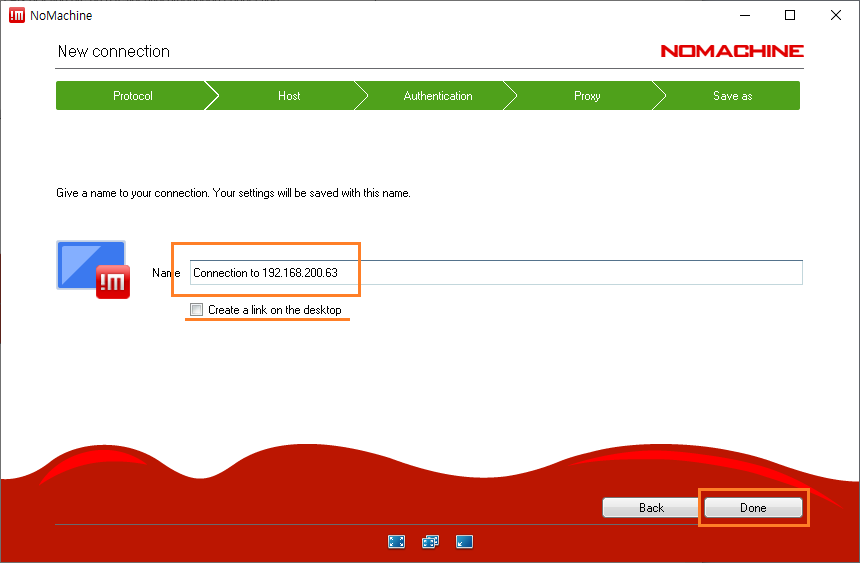Go to the Authentication step
Screen dimensions: 860x563
pos(438,95)
